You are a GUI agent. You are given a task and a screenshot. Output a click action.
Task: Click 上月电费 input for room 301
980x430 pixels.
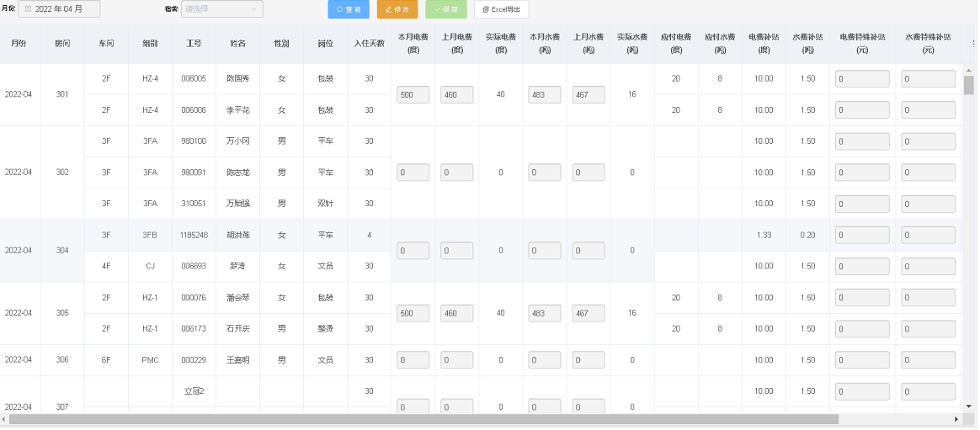456,94
